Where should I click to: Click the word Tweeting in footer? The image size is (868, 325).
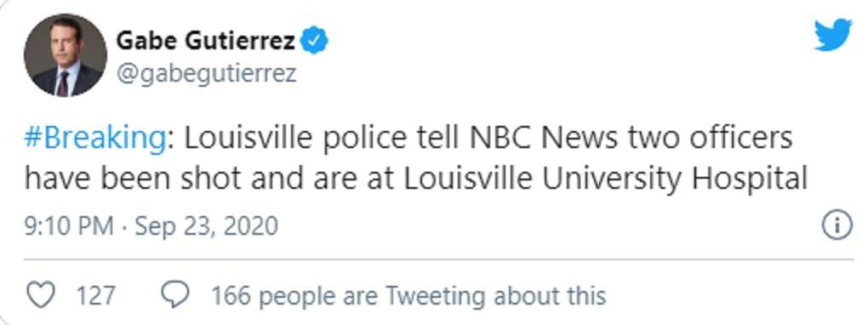point(436,296)
